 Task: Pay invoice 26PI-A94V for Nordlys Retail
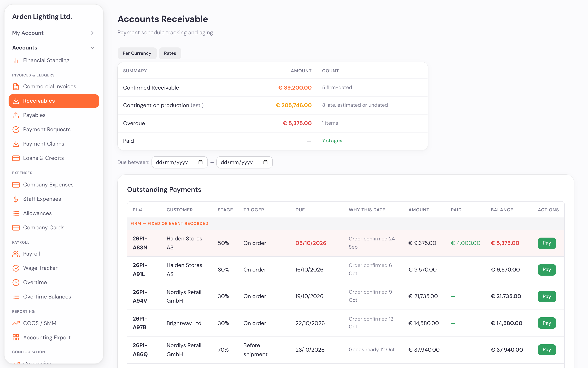pyautogui.click(x=547, y=296)
